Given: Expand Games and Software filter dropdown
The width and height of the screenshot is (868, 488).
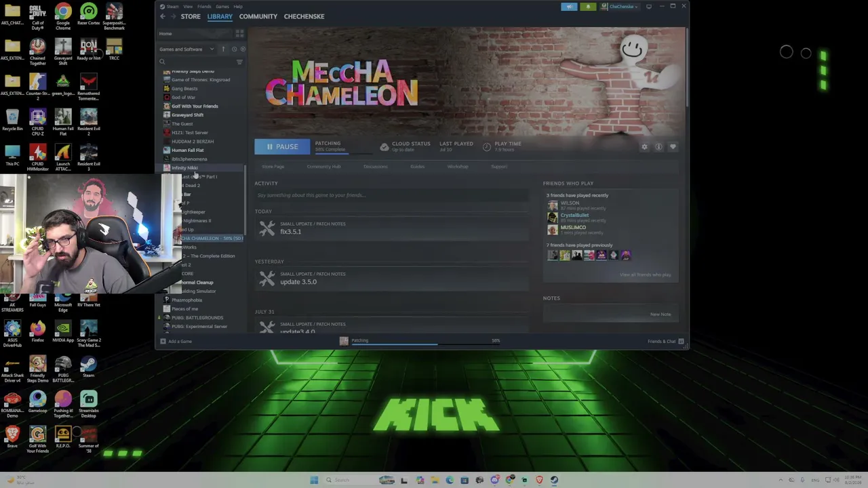Looking at the screenshot, I should [186, 49].
